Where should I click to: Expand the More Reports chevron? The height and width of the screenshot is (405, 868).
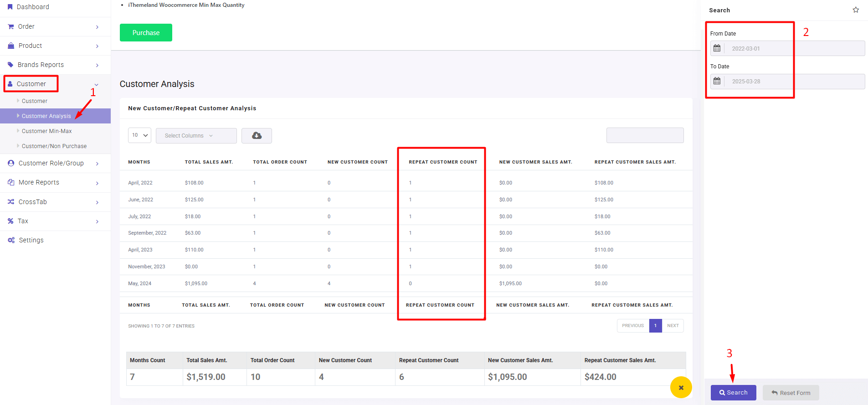pos(97,183)
